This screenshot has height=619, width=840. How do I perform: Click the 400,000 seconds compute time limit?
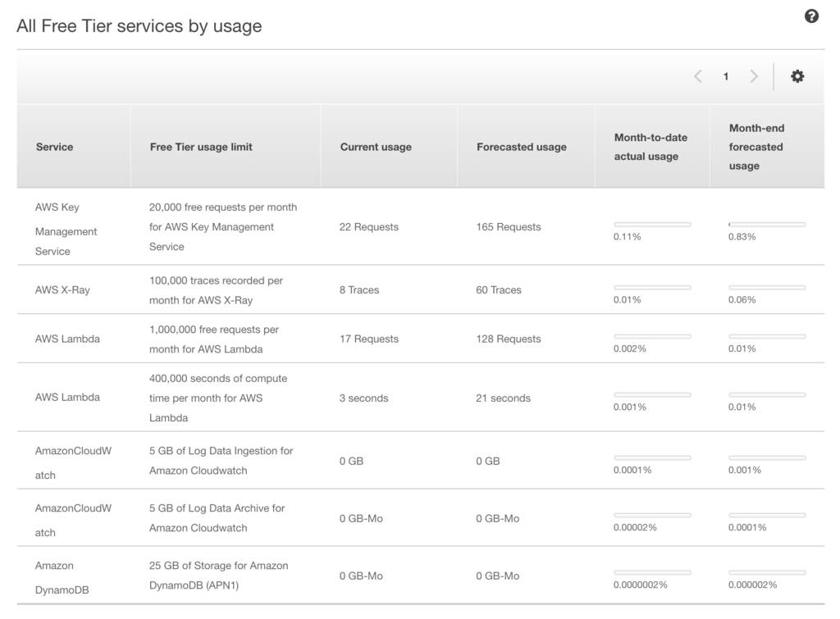pos(218,398)
